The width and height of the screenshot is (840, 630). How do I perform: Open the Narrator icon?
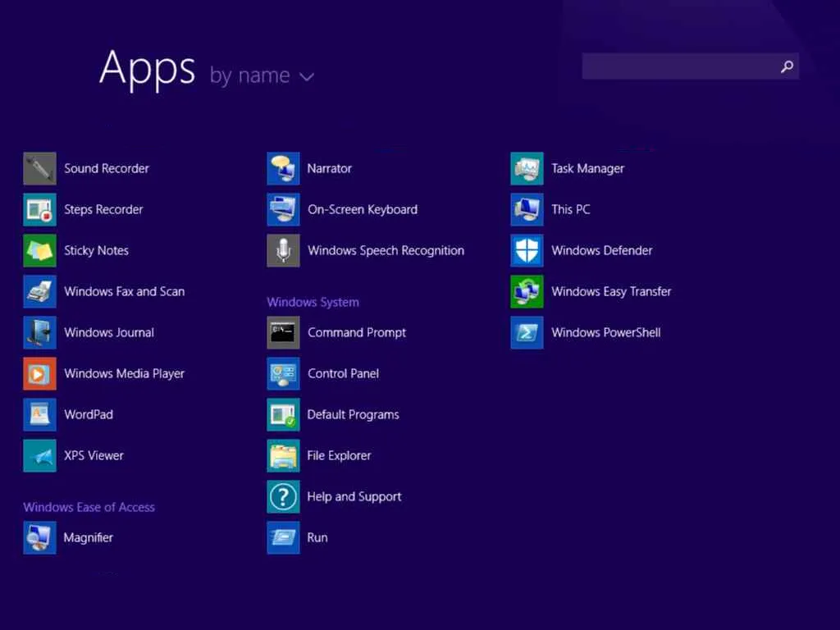[283, 168]
